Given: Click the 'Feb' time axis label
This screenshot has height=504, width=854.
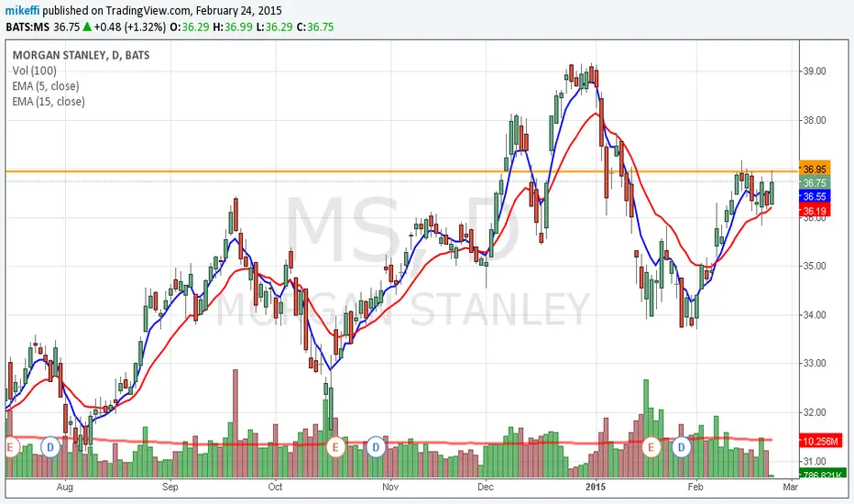Looking at the screenshot, I should coord(695,487).
